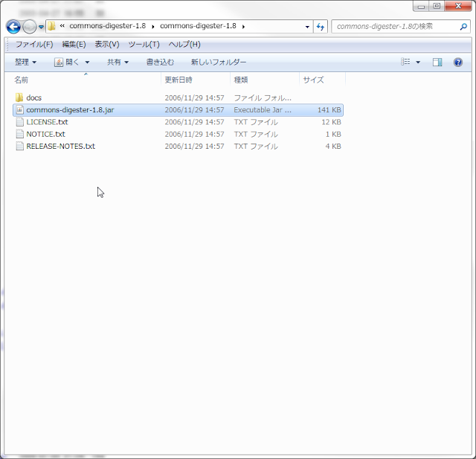The height and width of the screenshot is (459, 476).
Task: Click the 1 KB size cell
Action: click(333, 134)
